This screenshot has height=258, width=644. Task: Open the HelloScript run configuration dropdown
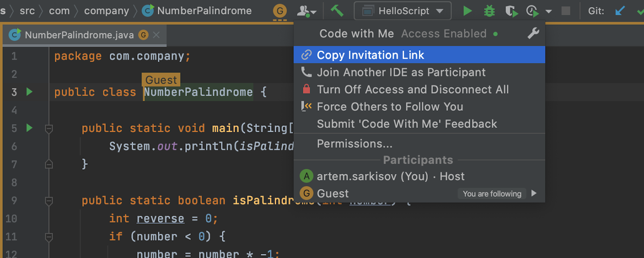click(403, 11)
